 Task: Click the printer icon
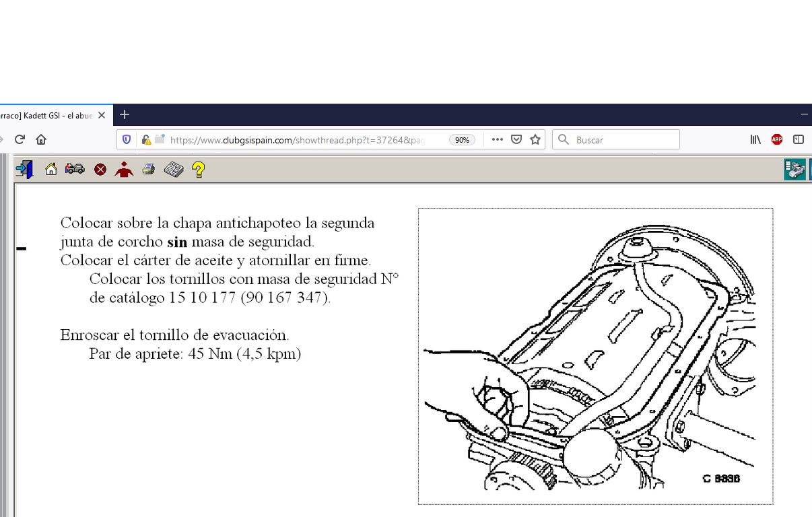click(149, 170)
